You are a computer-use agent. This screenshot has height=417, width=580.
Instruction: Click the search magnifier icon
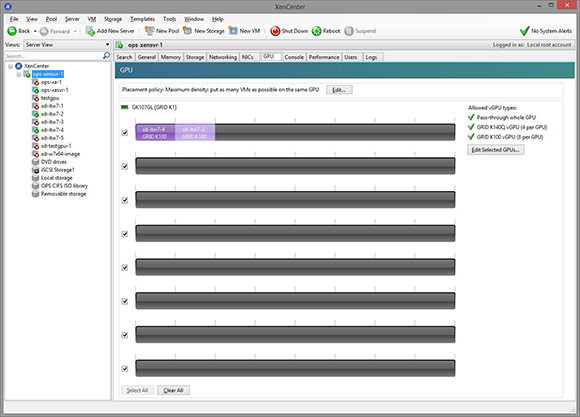[x=106, y=56]
